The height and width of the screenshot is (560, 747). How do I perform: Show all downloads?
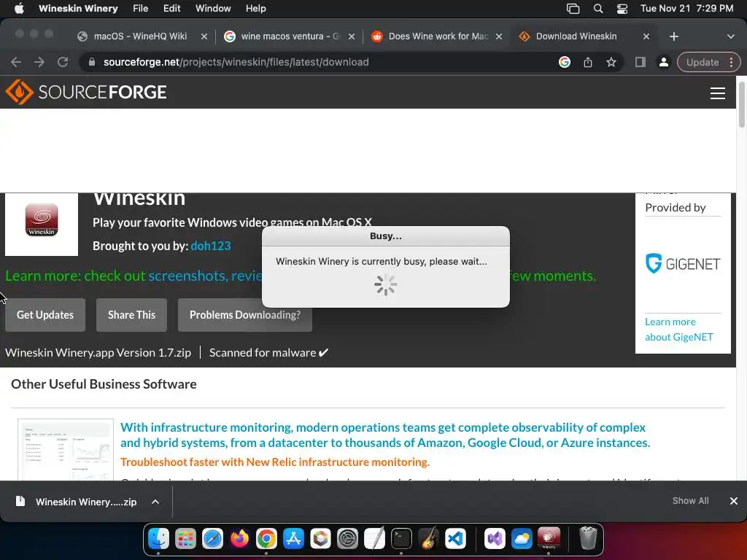pos(690,500)
